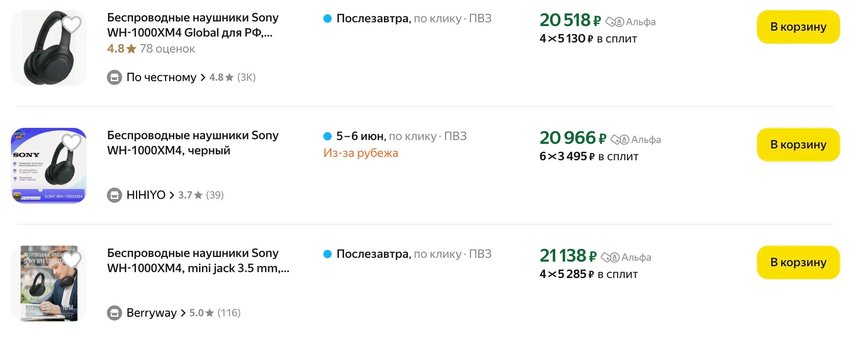Viewport: 868px width, 339px height.
Task: Click the HIHIYO seller shop icon
Action: [114, 195]
